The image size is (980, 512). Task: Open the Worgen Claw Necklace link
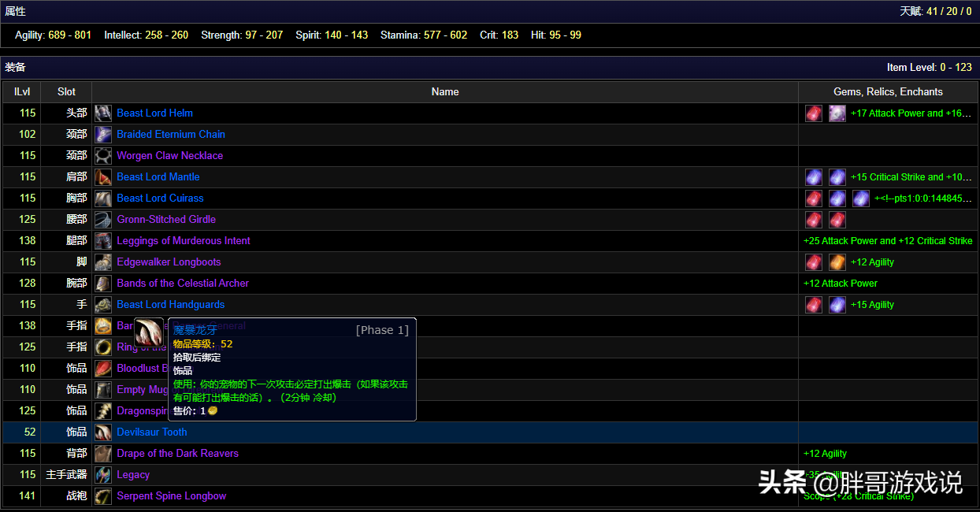170,156
